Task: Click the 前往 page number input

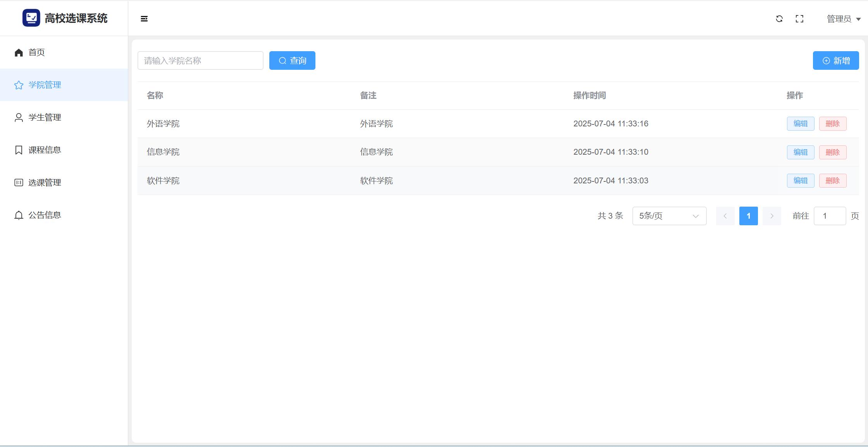Action: point(829,216)
